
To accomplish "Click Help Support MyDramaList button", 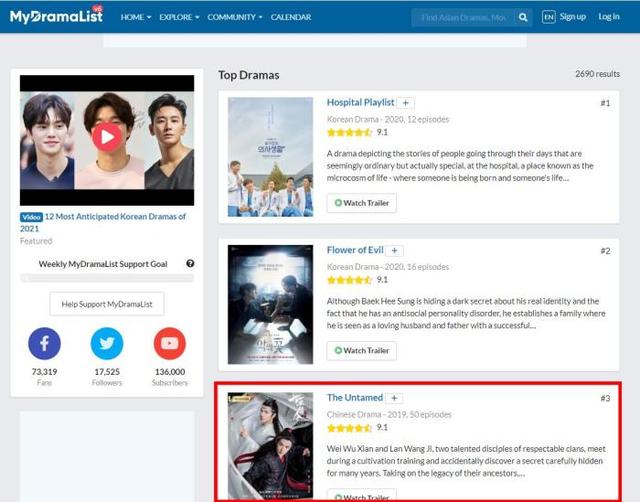I will pyautogui.click(x=107, y=304).
